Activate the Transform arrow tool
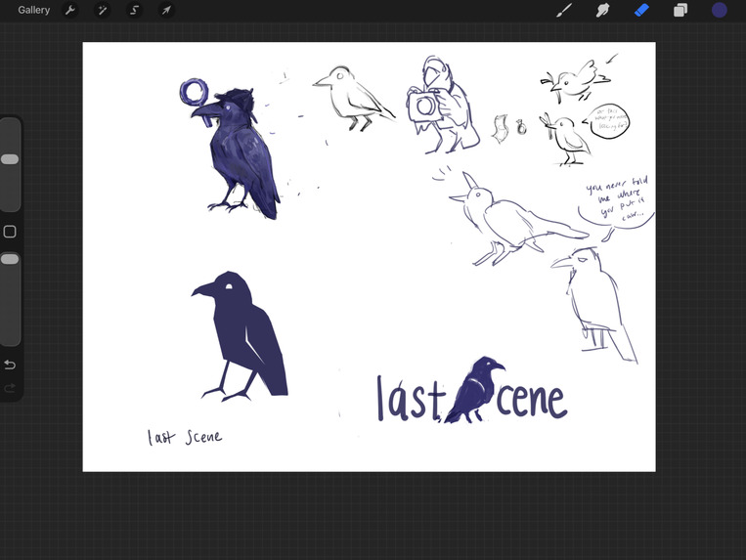746x560 pixels. 166,10
